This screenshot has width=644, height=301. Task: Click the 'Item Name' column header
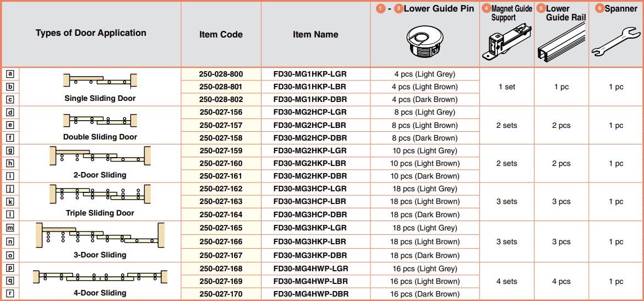tap(315, 35)
